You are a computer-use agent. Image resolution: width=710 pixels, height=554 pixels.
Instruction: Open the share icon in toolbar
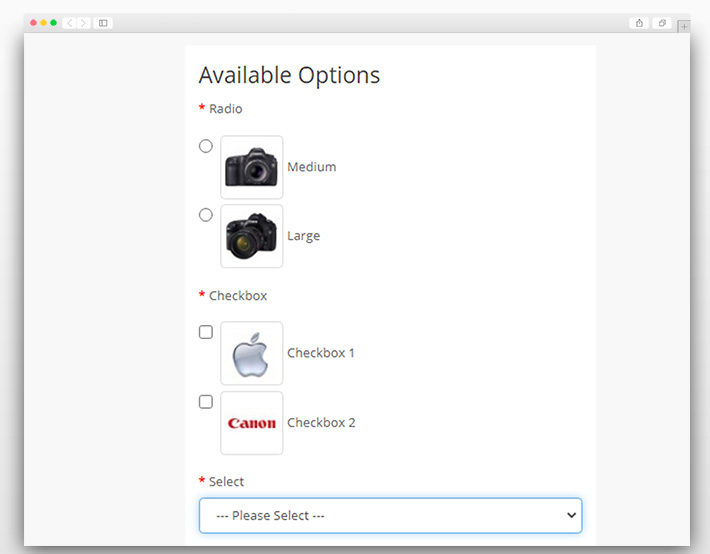(639, 23)
